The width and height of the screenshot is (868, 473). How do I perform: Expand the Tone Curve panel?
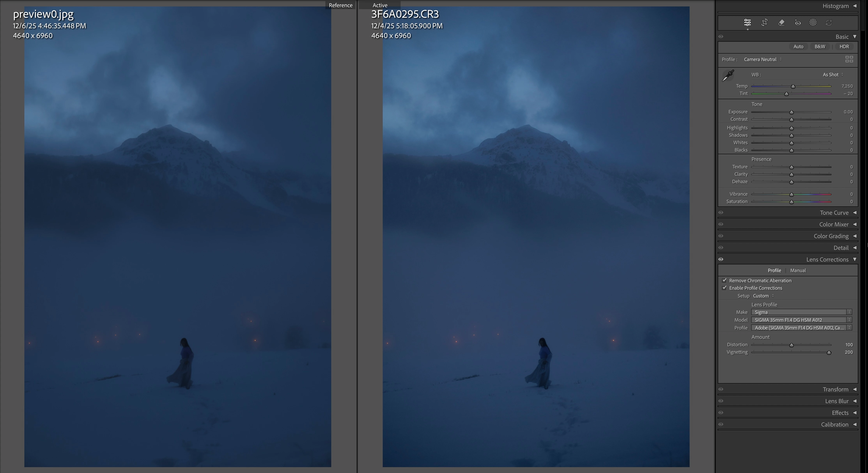tap(855, 212)
